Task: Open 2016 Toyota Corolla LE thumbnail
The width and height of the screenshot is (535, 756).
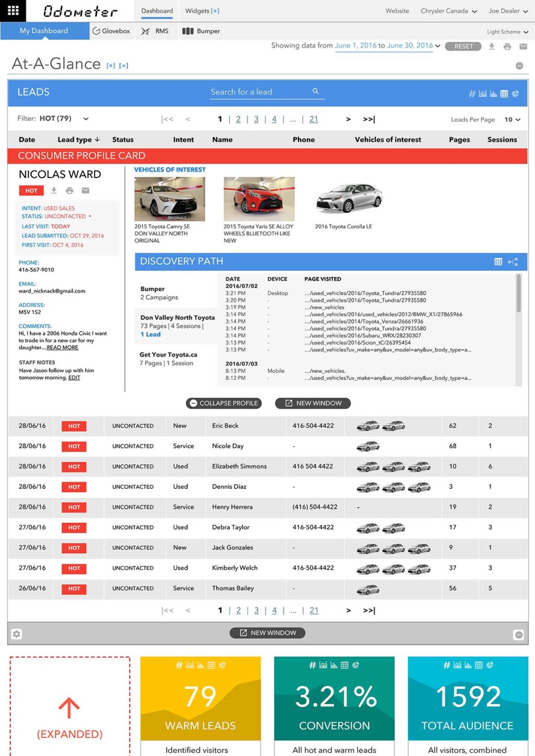Action: point(349,199)
